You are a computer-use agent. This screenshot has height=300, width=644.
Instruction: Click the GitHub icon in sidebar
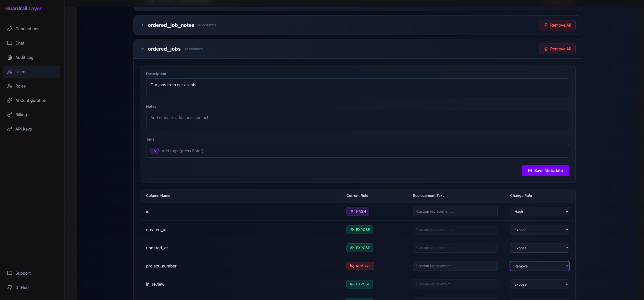(x=10, y=287)
